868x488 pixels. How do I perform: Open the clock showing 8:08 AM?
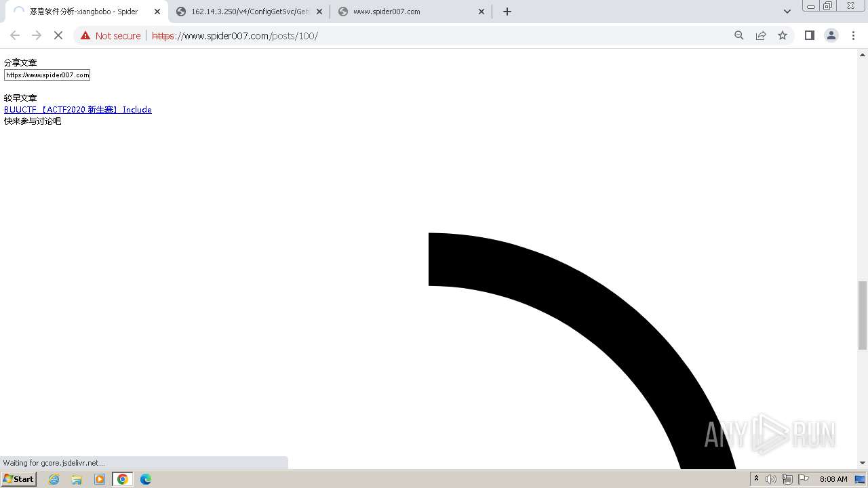tap(833, 479)
